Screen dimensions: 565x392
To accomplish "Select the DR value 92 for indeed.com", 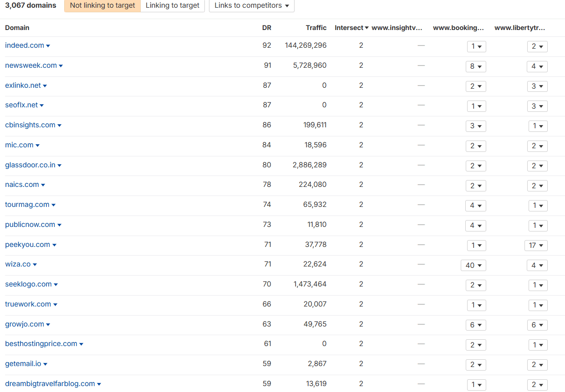I will click(267, 45).
